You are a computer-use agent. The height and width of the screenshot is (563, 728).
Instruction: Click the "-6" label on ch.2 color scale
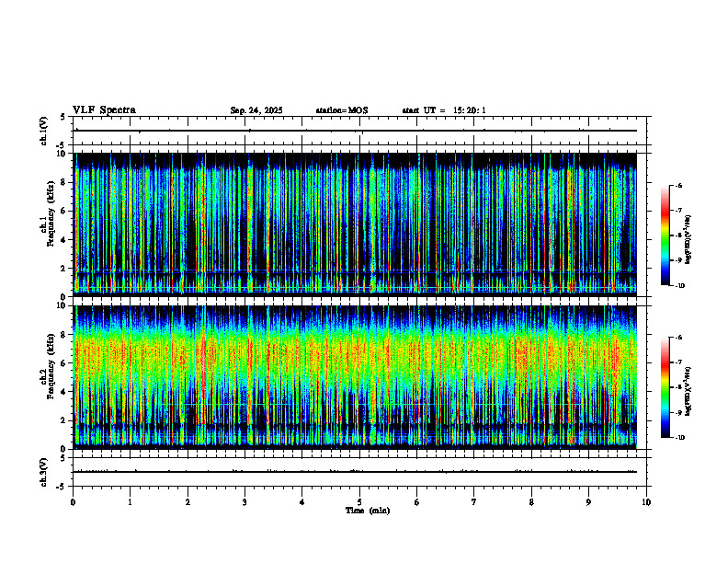click(678, 338)
